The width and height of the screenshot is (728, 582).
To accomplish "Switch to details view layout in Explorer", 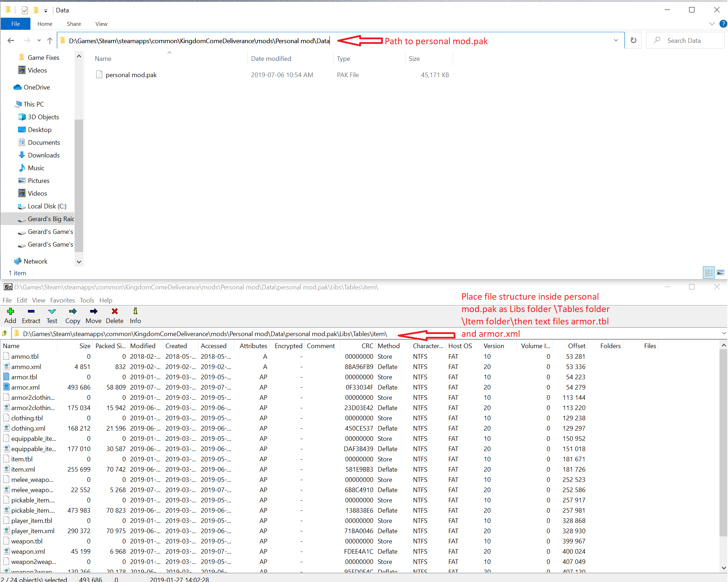I will point(709,273).
